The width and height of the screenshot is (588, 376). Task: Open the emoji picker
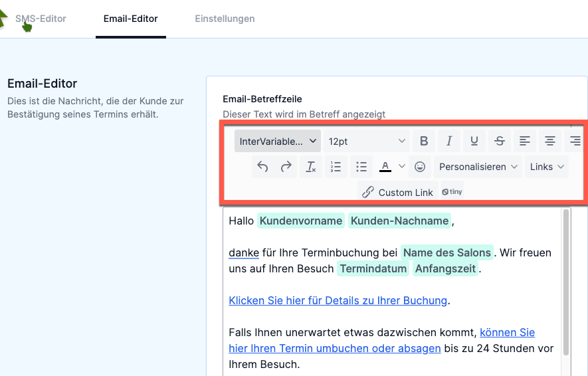coord(420,167)
